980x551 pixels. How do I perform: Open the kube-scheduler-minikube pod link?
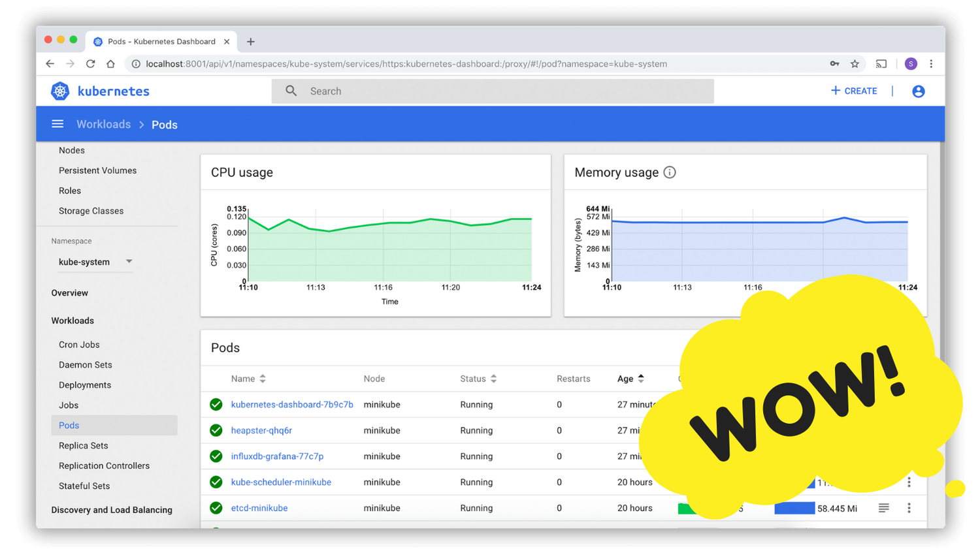point(281,482)
